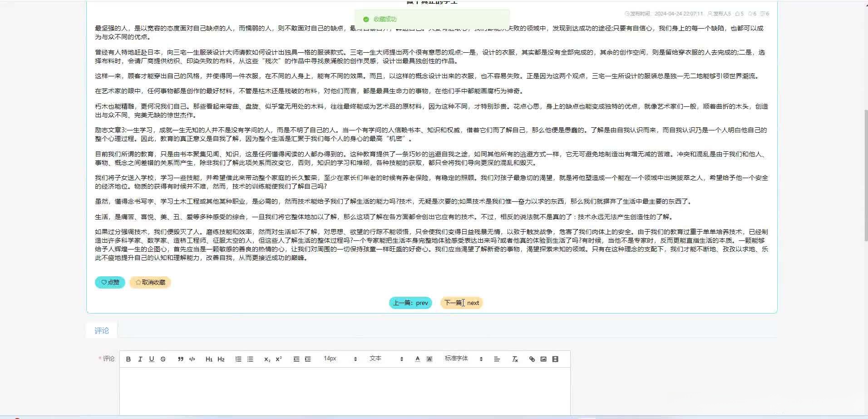Switch to the 评论 comments tab

tap(101, 330)
